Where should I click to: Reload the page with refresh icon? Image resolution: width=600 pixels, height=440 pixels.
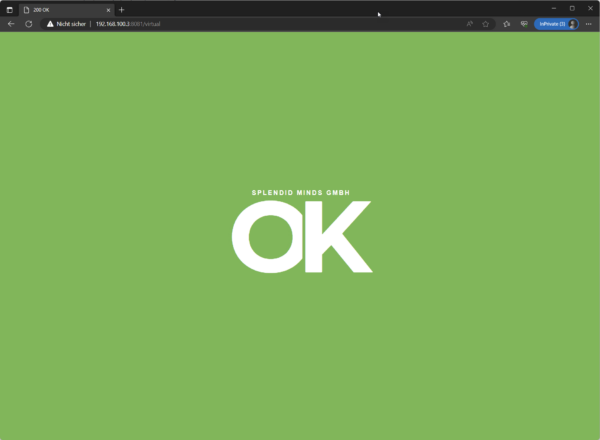[x=29, y=24]
